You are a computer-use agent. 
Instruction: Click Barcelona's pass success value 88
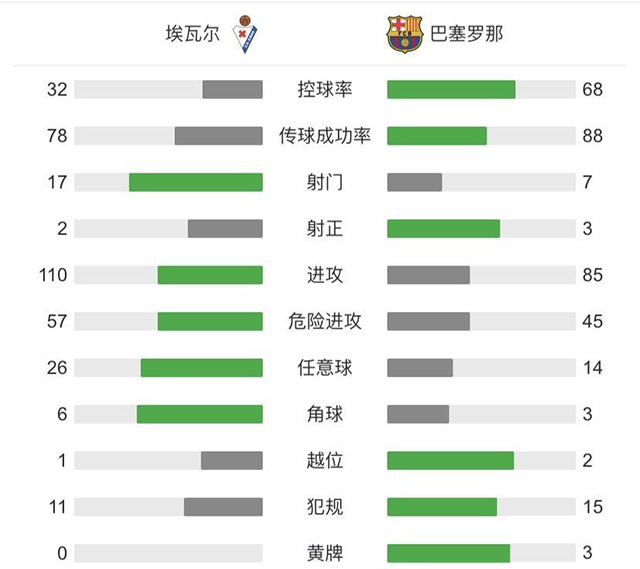point(593,136)
